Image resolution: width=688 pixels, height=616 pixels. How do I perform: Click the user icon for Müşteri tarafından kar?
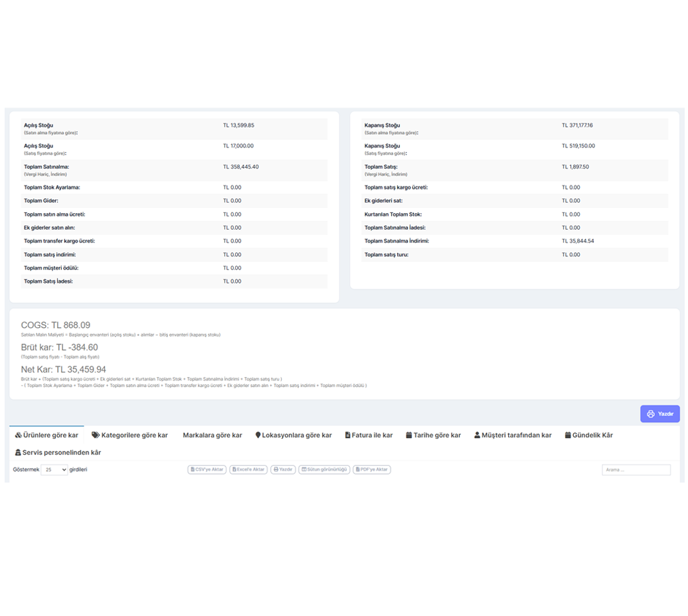point(477,435)
